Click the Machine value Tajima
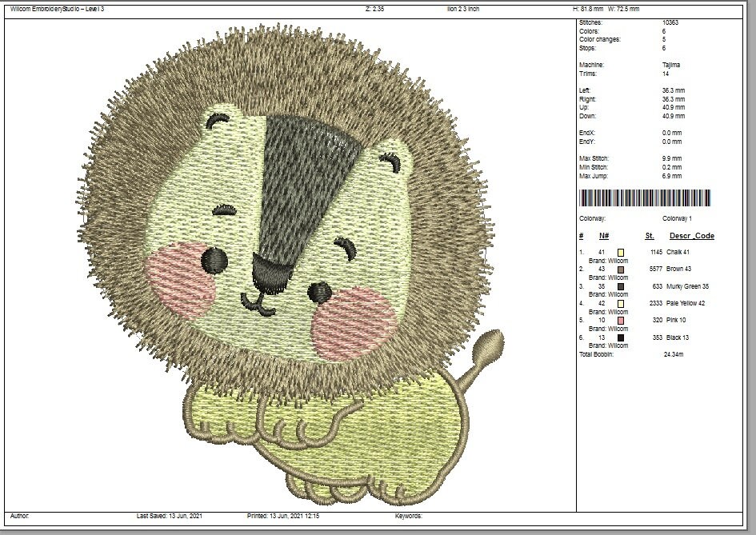Screen dimensions: 756x535 tap(671, 65)
